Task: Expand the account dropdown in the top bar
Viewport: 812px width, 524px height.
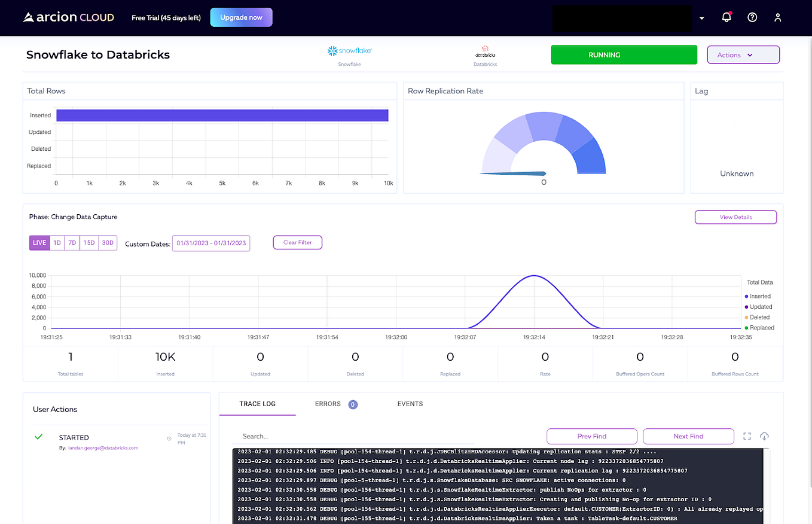Action: [x=701, y=17]
